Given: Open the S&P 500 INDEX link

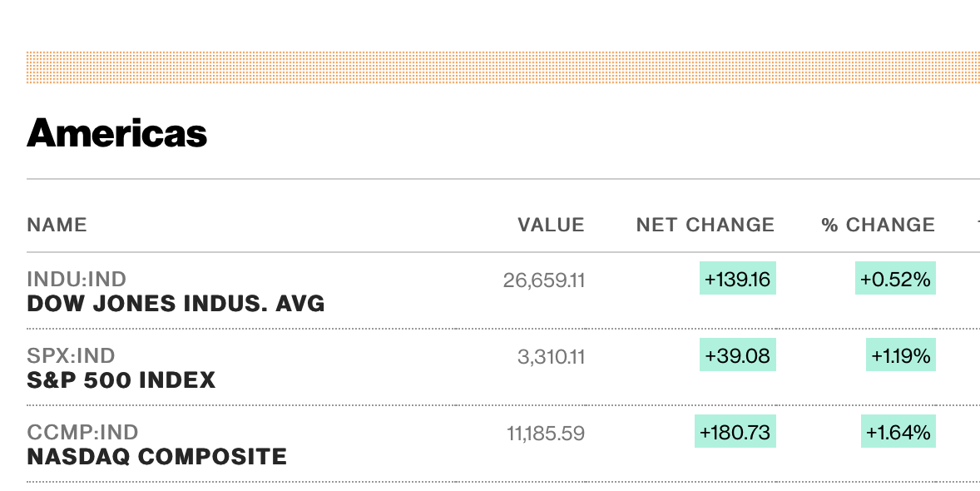Looking at the screenshot, I should tap(121, 380).
